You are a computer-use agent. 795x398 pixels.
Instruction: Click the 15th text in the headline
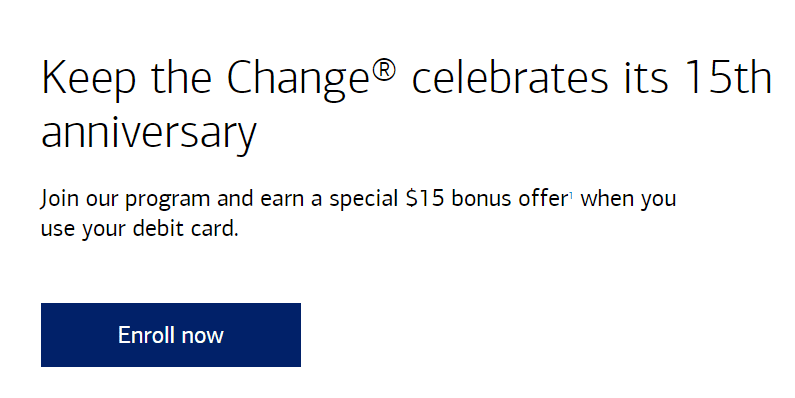coord(728,78)
